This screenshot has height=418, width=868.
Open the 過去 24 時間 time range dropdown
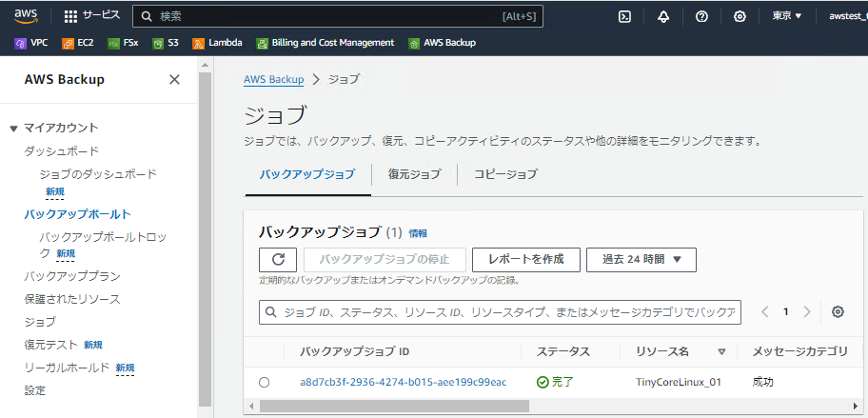pyautogui.click(x=641, y=260)
